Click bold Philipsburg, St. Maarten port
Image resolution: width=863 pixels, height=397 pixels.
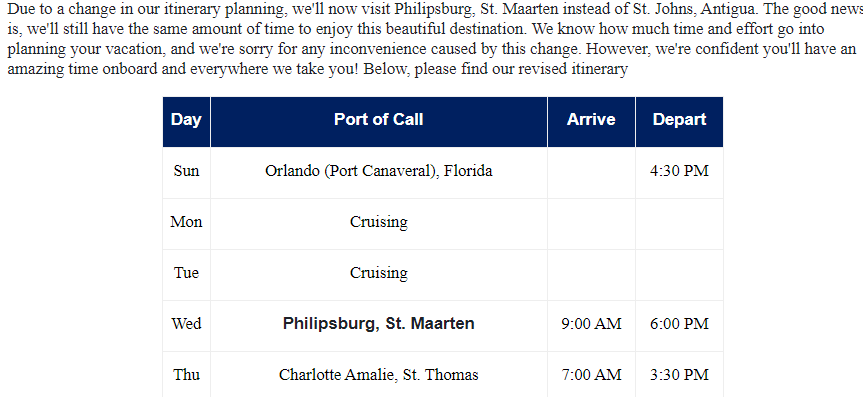pyautogui.click(x=379, y=324)
